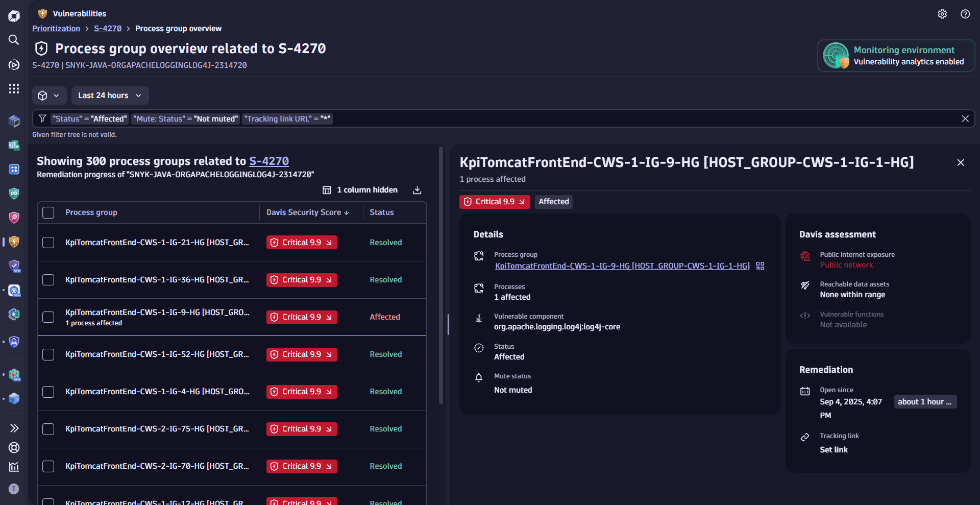980x505 pixels.
Task: Open the S-4270 link in table heading
Action: (x=269, y=161)
